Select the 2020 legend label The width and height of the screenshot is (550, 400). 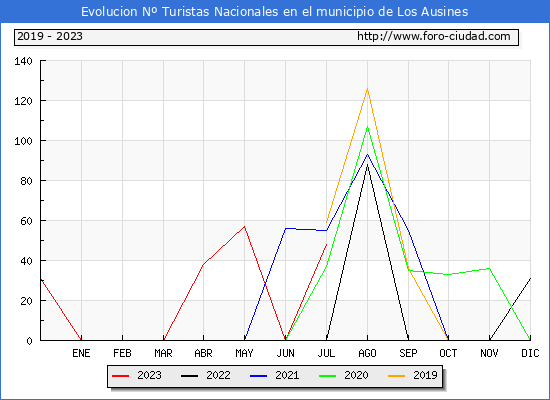356,375
